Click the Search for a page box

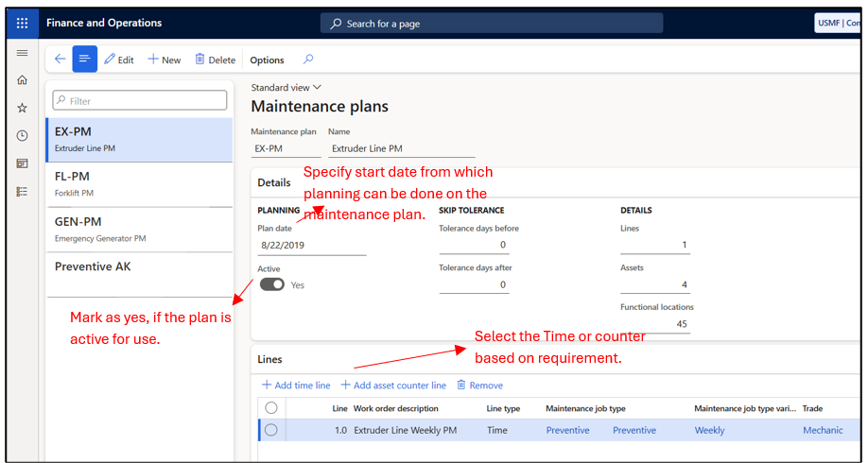click(x=492, y=24)
